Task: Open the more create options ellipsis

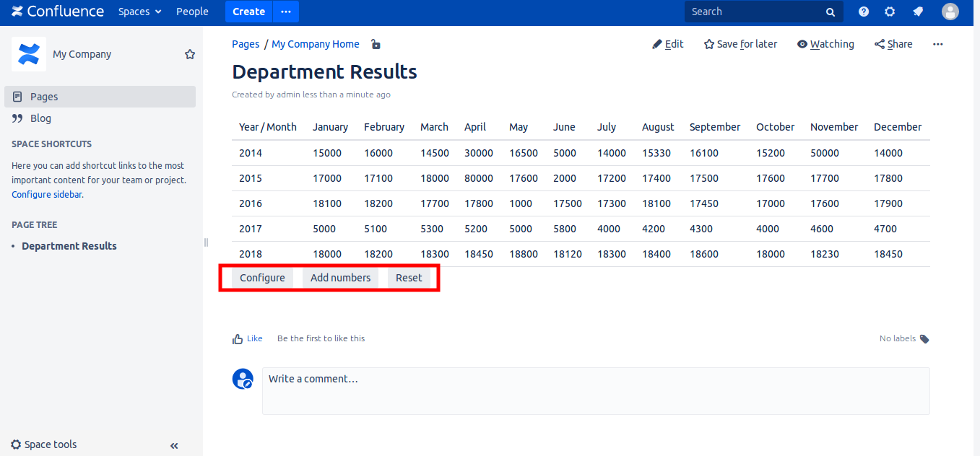Action: (x=286, y=12)
